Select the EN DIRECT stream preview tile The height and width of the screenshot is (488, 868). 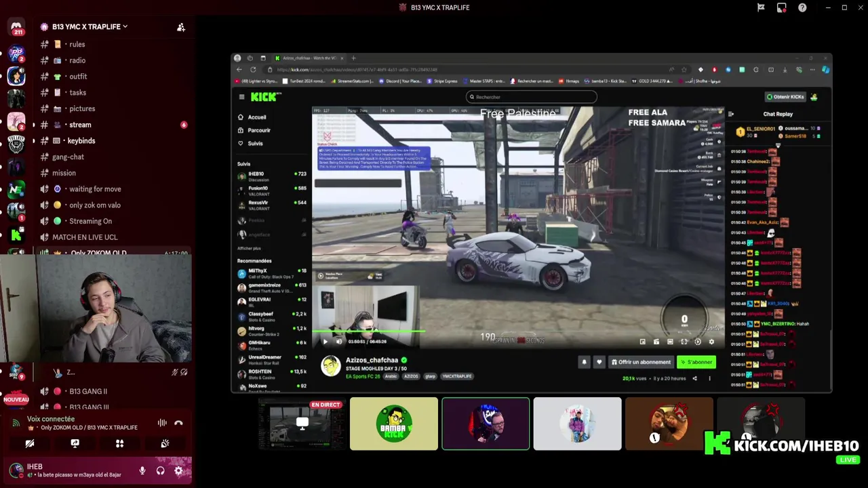pyautogui.click(x=302, y=424)
